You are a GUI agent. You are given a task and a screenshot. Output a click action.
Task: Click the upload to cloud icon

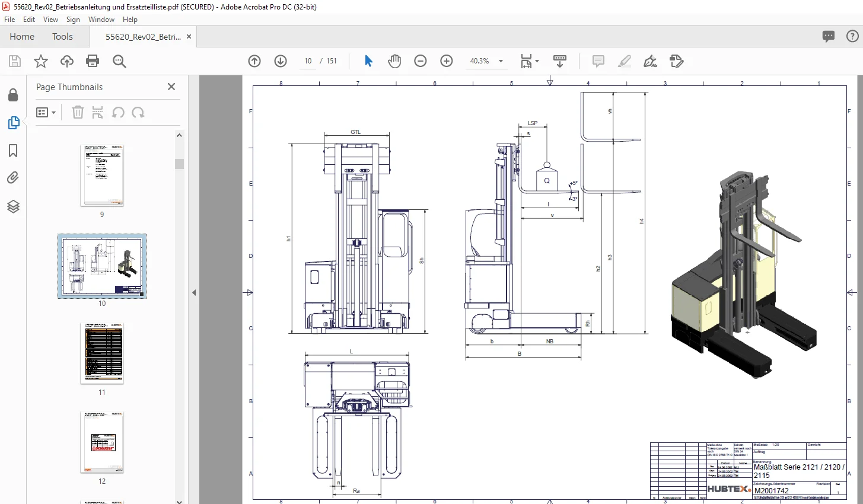[67, 61]
